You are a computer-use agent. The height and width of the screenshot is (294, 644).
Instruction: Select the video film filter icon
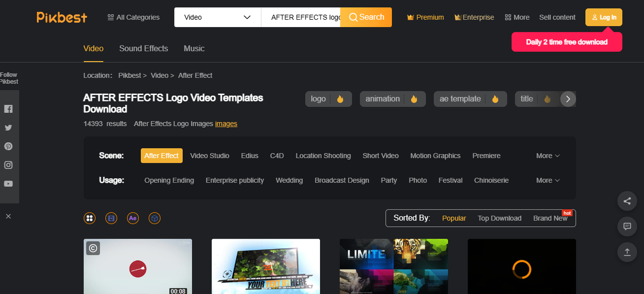click(x=111, y=218)
